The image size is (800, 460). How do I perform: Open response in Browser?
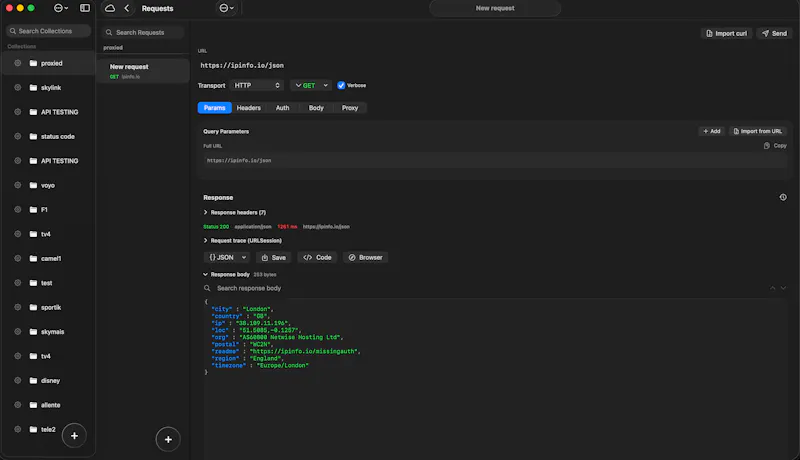click(365, 258)
